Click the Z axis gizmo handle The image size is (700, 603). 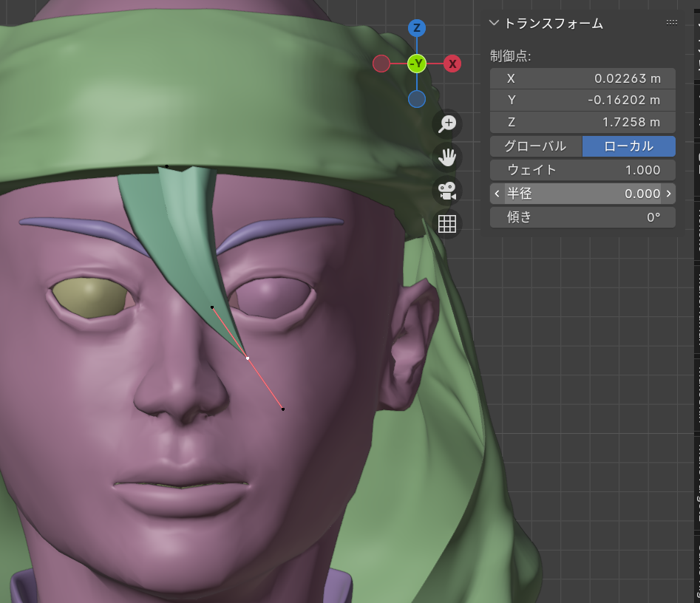tap(416, 28)
